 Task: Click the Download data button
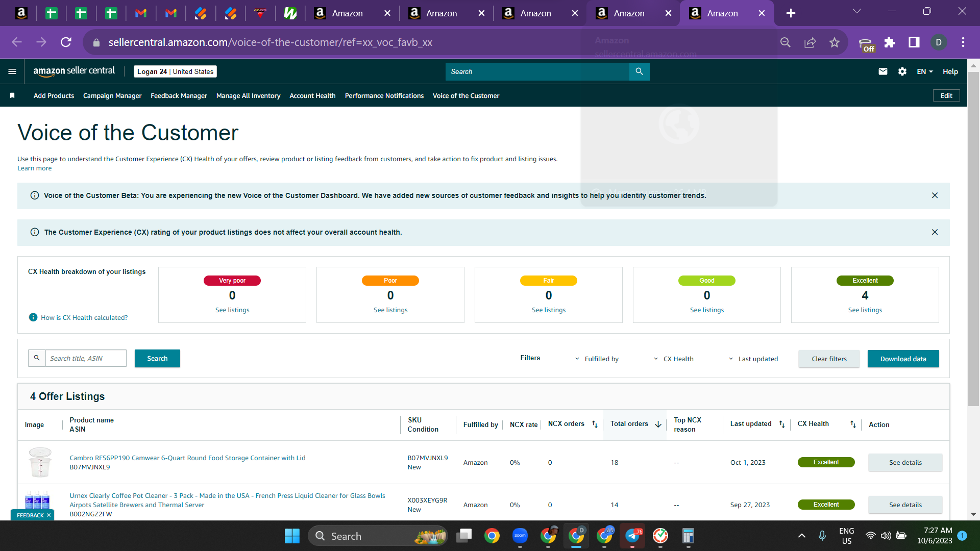click(x=903, y=359)
